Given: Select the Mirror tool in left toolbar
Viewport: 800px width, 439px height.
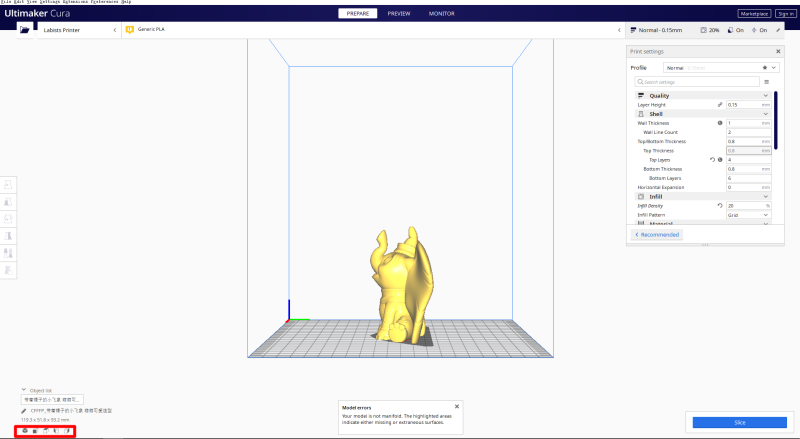Looking at the screenshot, I should 8,236.
